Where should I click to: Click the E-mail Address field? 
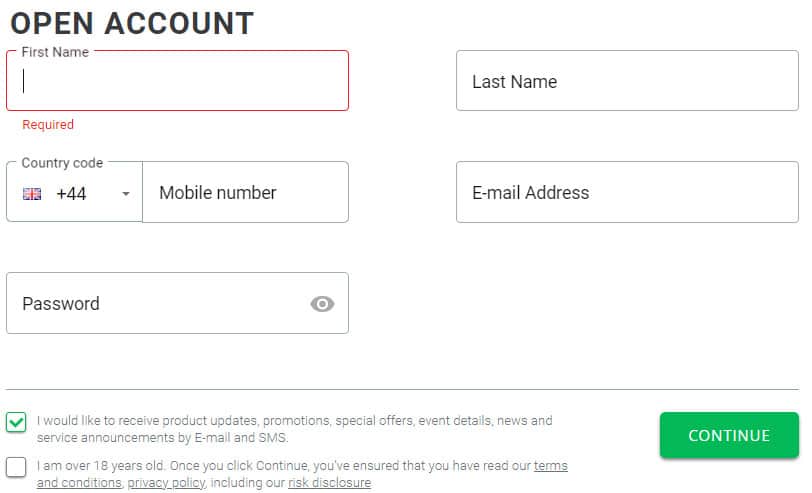[x=627, y=192]
